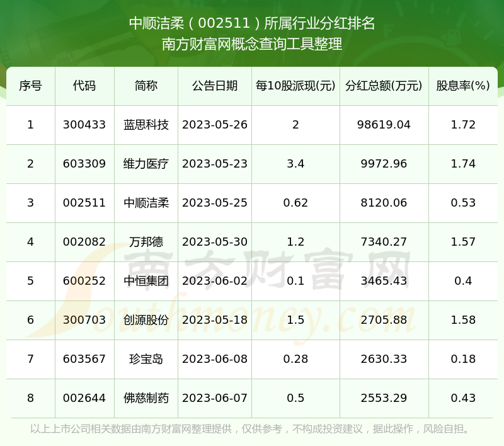This screenshot has height=446, width=504.
Task: Click stock code 603309
Action: 84,164
